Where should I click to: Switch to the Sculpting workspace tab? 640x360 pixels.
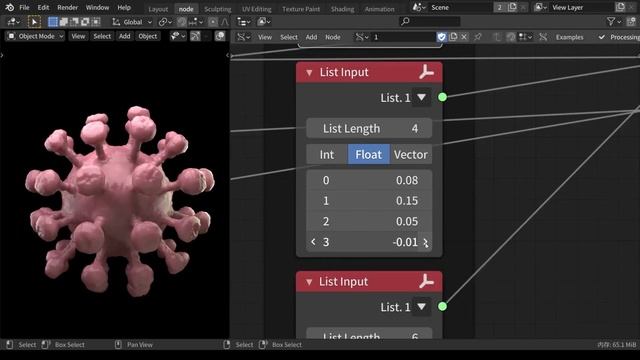pyautogui.click(x=218, y=9)
